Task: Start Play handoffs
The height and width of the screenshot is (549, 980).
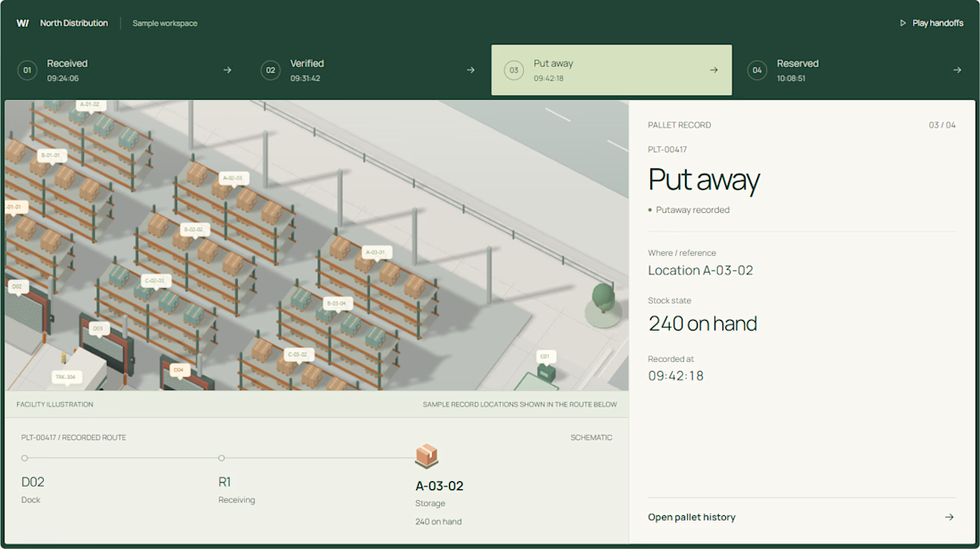Action: pyautogui.click(x=931, y=23)
